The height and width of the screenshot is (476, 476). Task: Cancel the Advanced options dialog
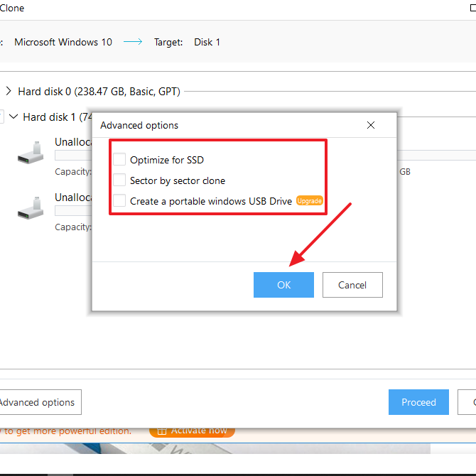point(352,285)
